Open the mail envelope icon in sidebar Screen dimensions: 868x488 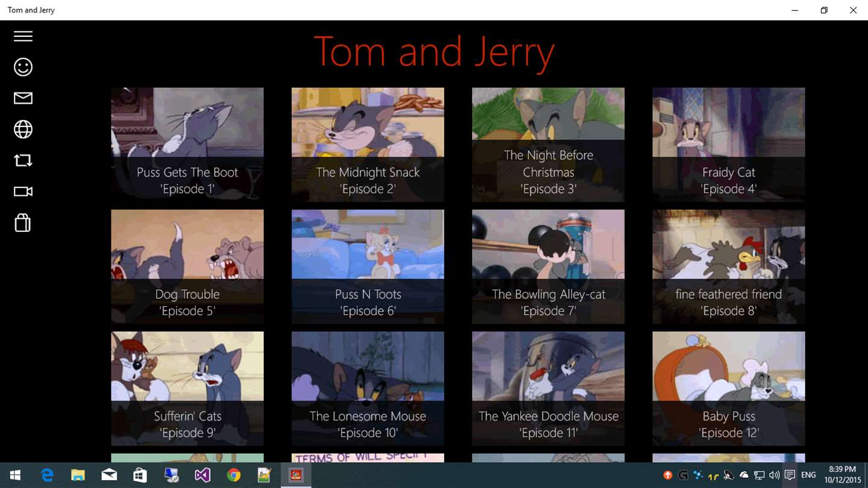23,98
